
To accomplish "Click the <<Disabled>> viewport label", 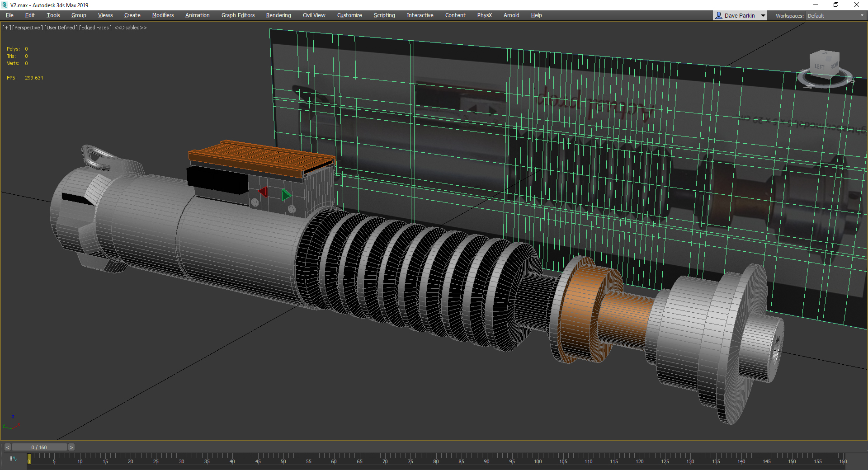I will click(131, 28).
